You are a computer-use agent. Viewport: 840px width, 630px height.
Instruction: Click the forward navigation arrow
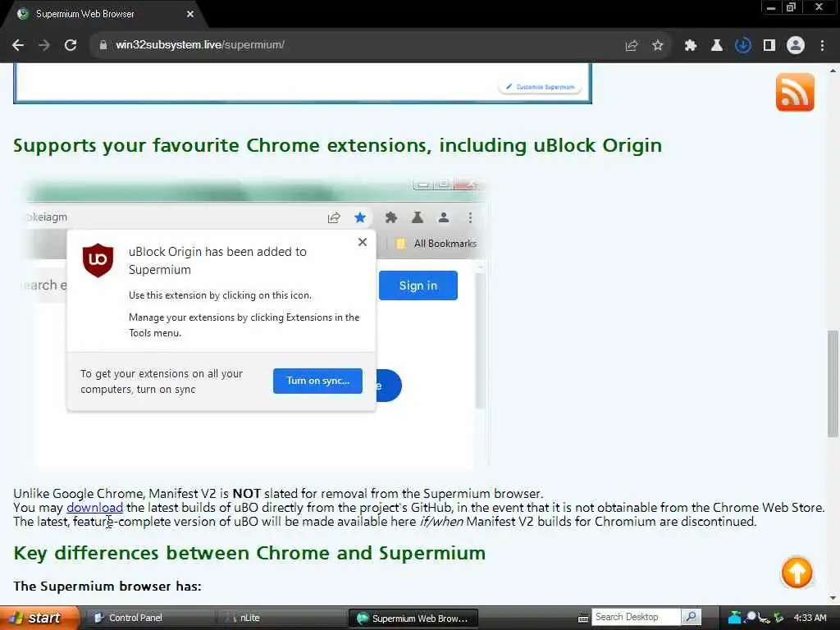point(44,45)
